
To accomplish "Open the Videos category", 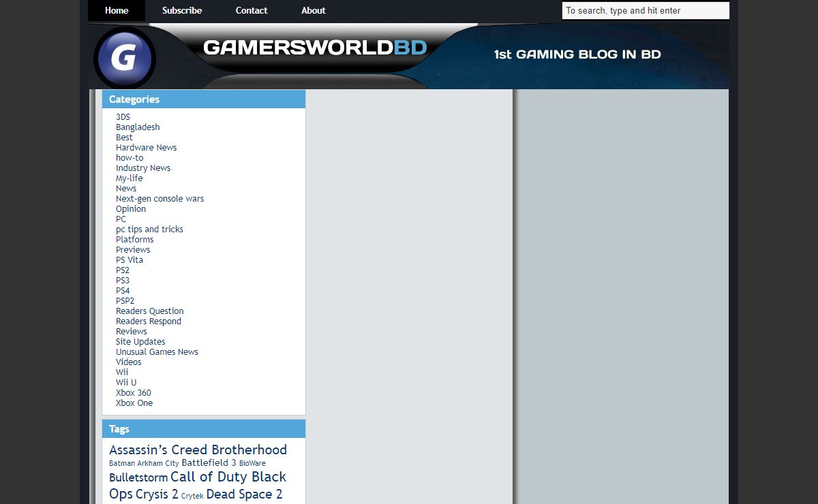I will coord(129,362).
